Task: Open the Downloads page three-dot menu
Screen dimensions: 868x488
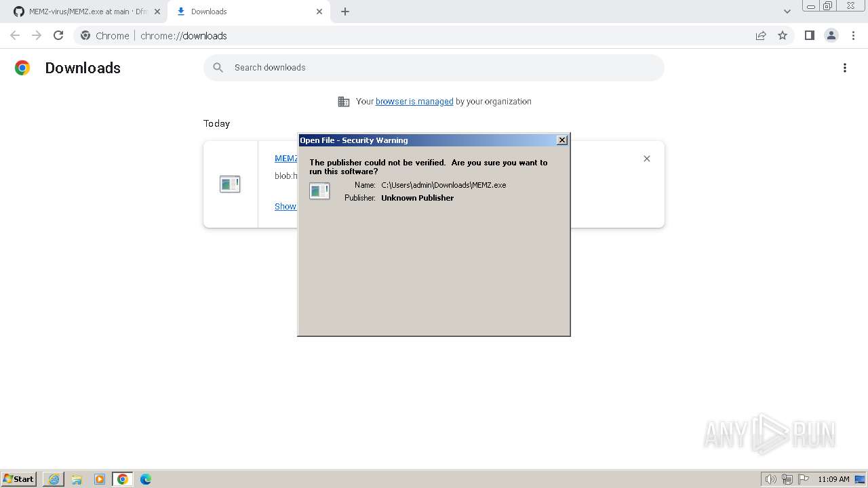Action: pyautogui.click(x=845, y=68)
